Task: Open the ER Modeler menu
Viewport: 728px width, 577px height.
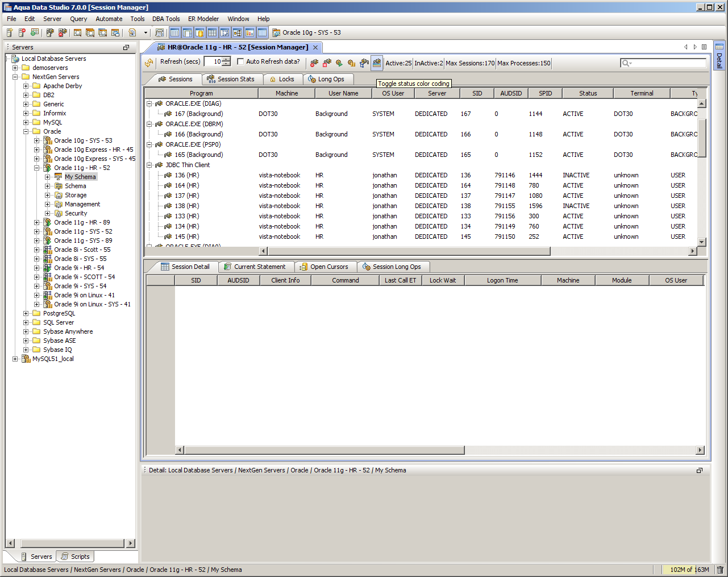Action: (x=203, y=19)
